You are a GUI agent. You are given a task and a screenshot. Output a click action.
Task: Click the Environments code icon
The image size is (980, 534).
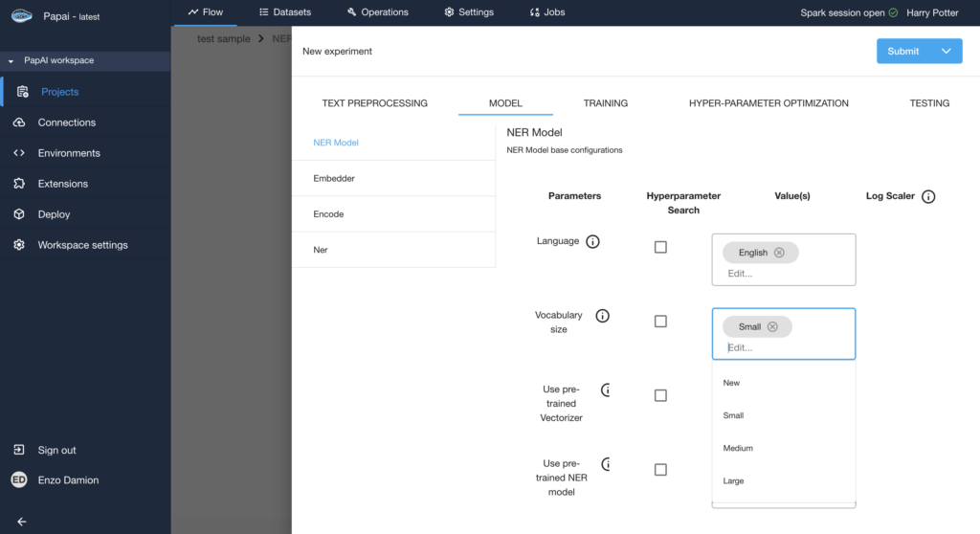point(19,152)
